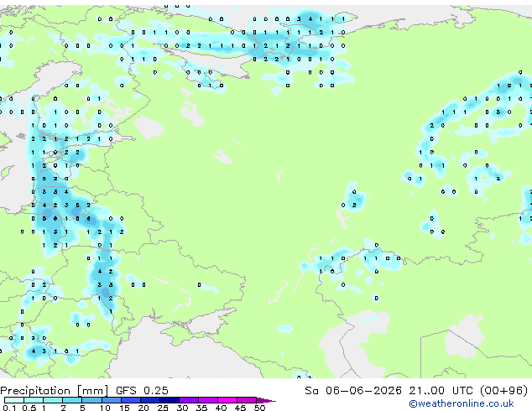This screenshot has height=411, width=532.
Task: Click the legend scale label '0.5'
Action: pyautogui.click(x=29, y=408)
